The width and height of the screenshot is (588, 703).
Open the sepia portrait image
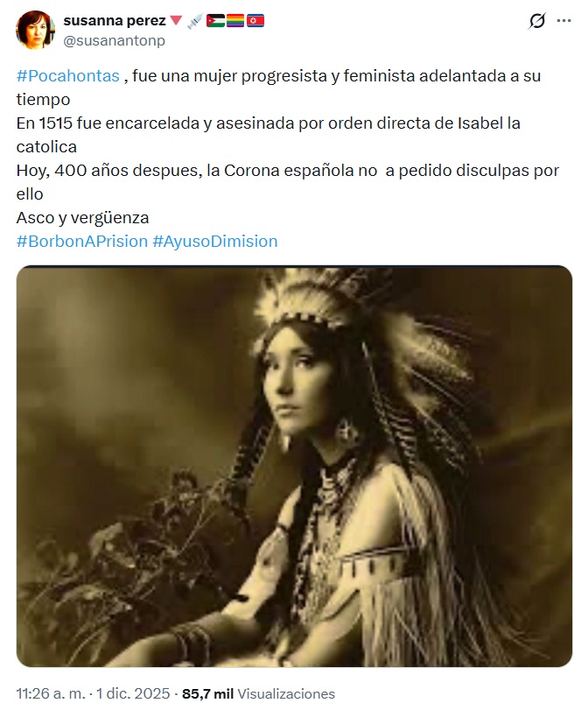point(294,466)
